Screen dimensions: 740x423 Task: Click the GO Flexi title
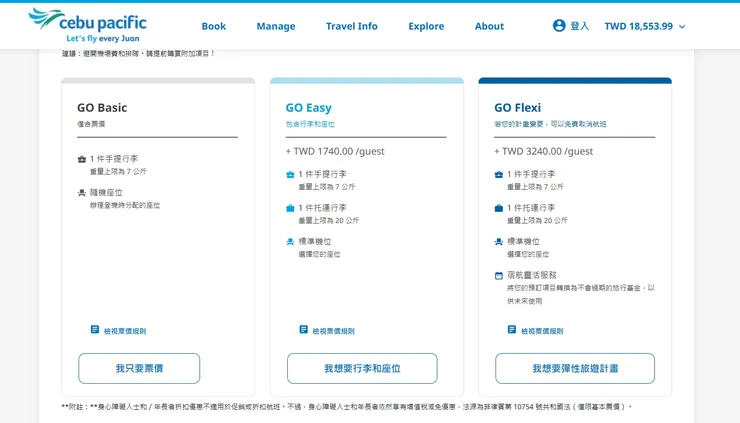[x=518, y=108]
